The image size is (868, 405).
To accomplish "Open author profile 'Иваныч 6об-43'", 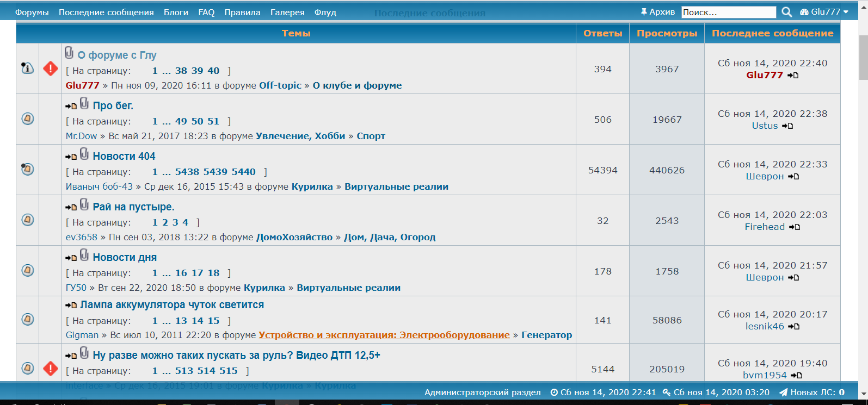I will pyautogui.click(x=99, y=186).
